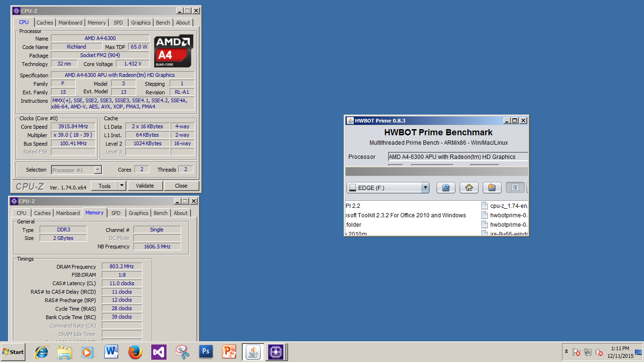Click the Bus Speed value 100.41 MHz
The width and height of the screenshot is (644, 362).
[x=73, y=143]
